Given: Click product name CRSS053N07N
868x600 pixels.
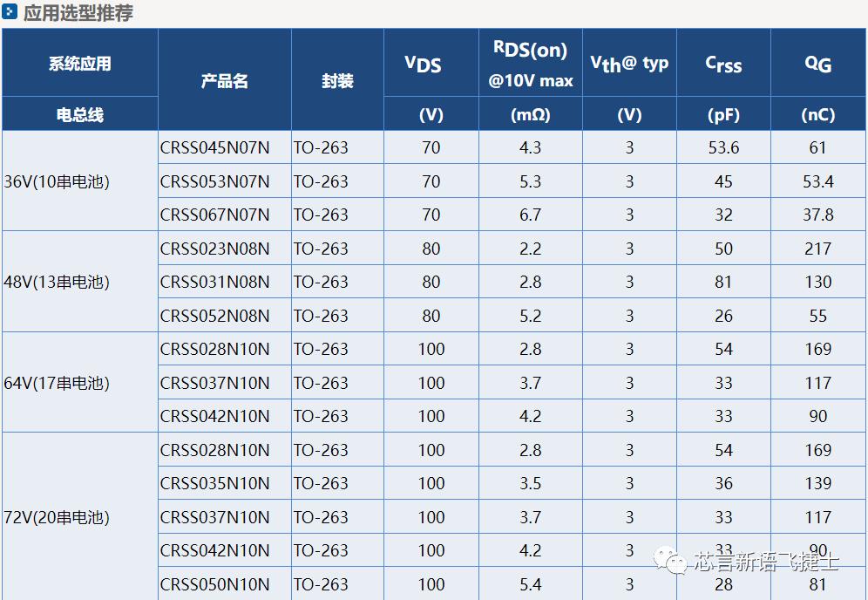Looking at the screenshot, I should point(214,181).
